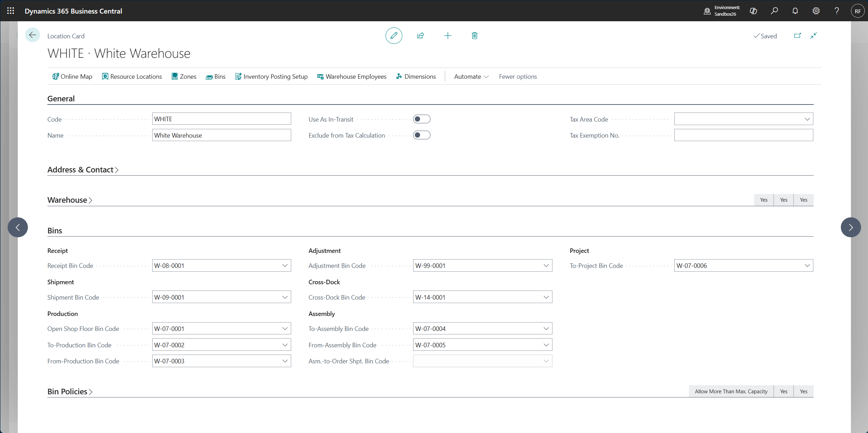Go to the next record with right arrow
Image resolution: width=868 pixels, height=433 pixels.
click(851, 227)
